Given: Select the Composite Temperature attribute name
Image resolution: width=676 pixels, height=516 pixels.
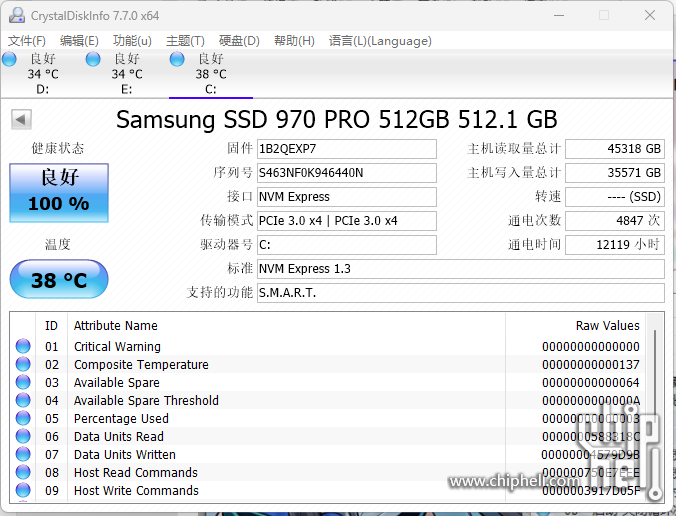Looking at the screenshot, I should tap(141, 365).
